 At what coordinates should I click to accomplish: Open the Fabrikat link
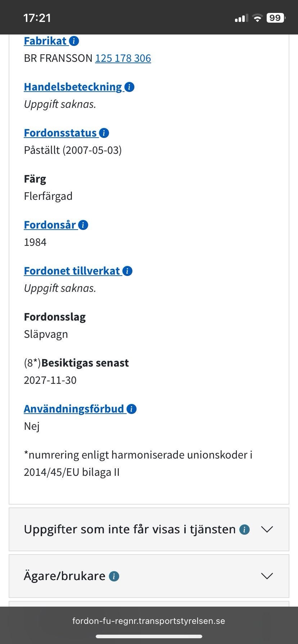tap(45, 41)
